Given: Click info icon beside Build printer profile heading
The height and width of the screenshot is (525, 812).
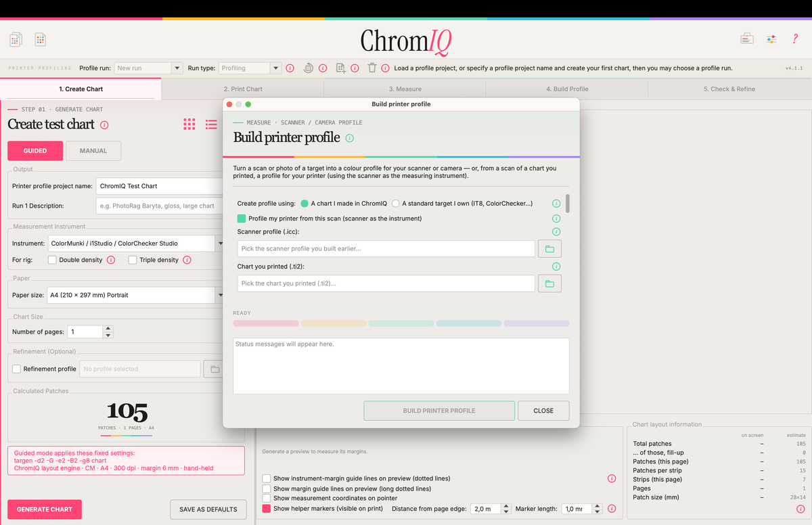Looking at the screenshot, I should 350,138.
